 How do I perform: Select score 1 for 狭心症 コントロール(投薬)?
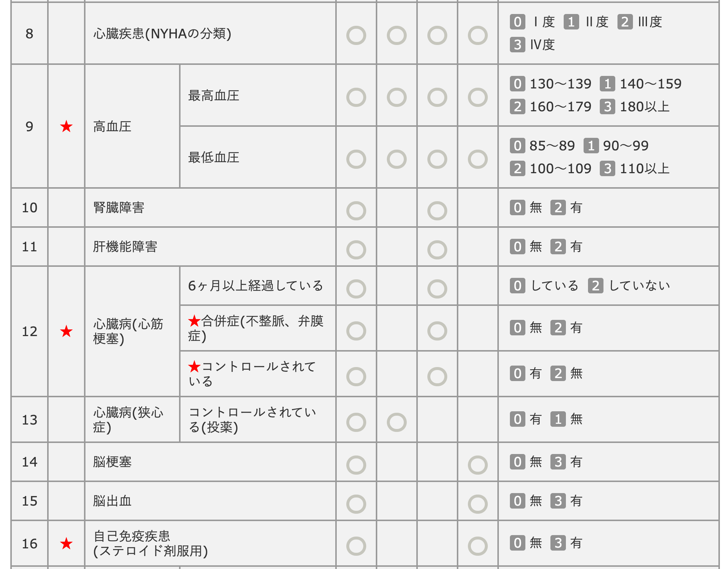(396, 422)
